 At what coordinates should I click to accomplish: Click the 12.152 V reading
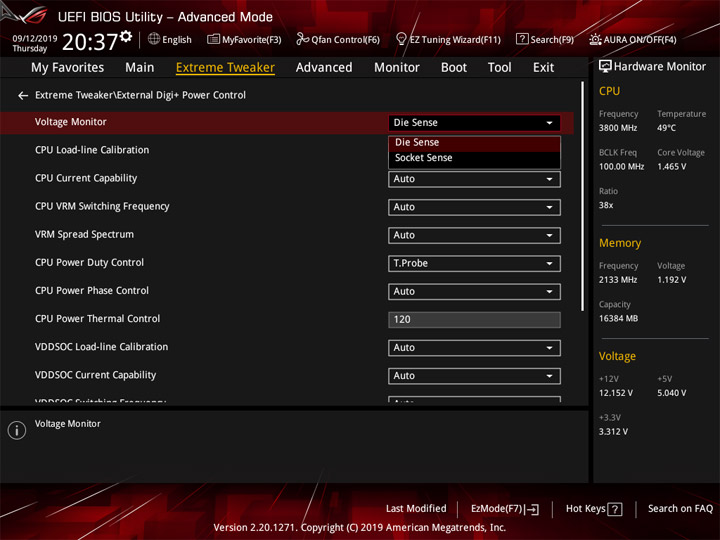coord(615,394)
